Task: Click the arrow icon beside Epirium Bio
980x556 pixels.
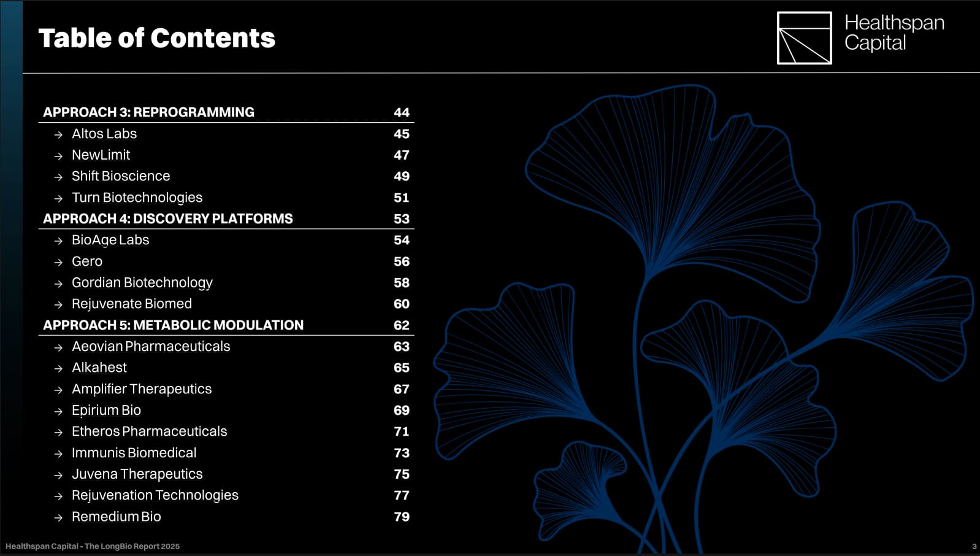Action: pyautogui.click(x=58, y=412)
